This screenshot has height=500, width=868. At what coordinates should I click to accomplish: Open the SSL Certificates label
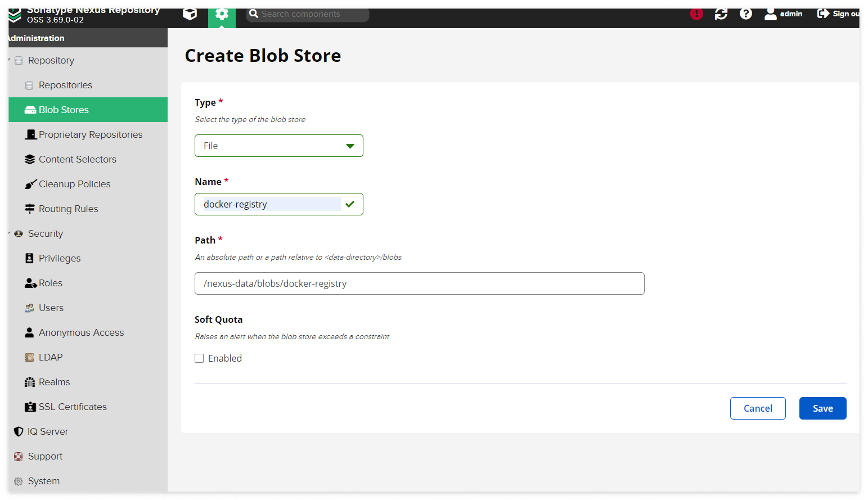point(73,407)
